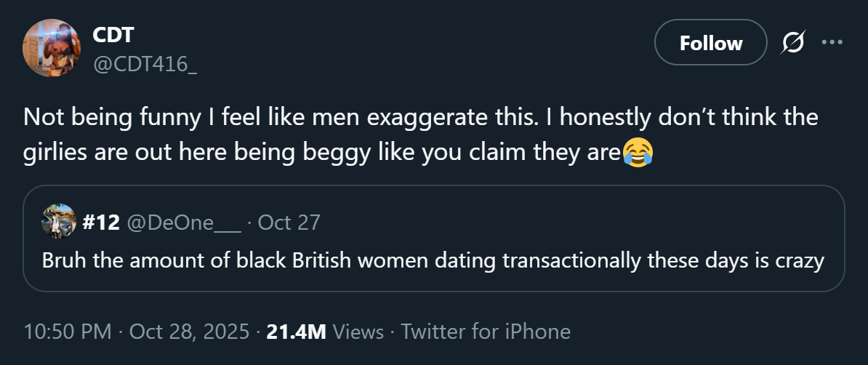Click the Oct 27 quoted tweet date

click(x=289, y=222)
